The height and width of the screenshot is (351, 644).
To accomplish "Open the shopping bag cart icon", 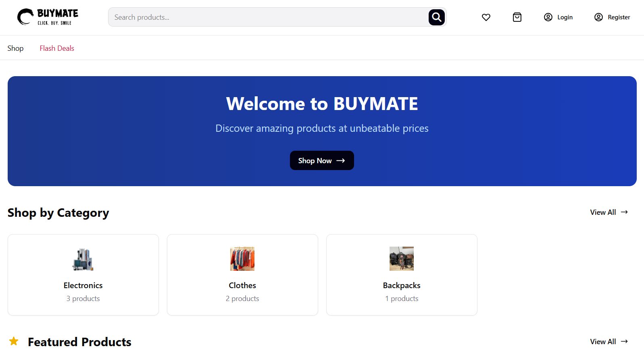I will pyautogui.click(x=517, y=17).
